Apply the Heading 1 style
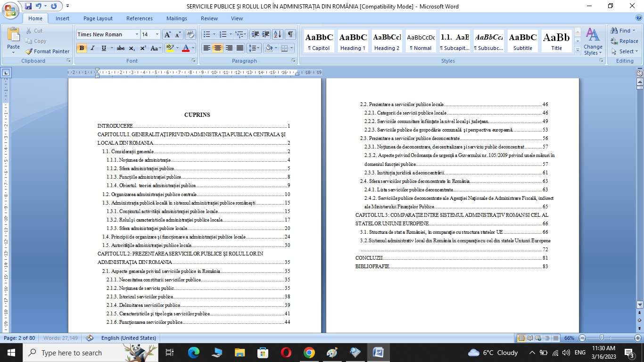The height and width of the screenshot is (362, 644). pyautogui.click(x=353, y=41)
